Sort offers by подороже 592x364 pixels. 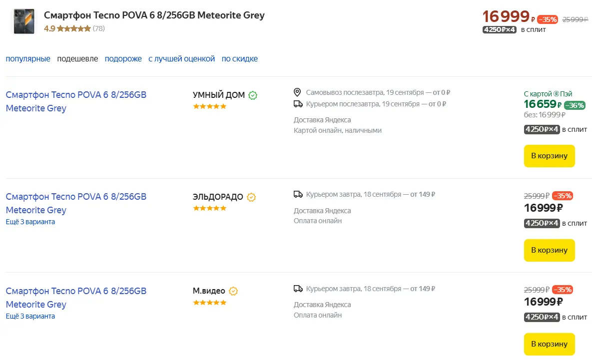coord(123,59)
